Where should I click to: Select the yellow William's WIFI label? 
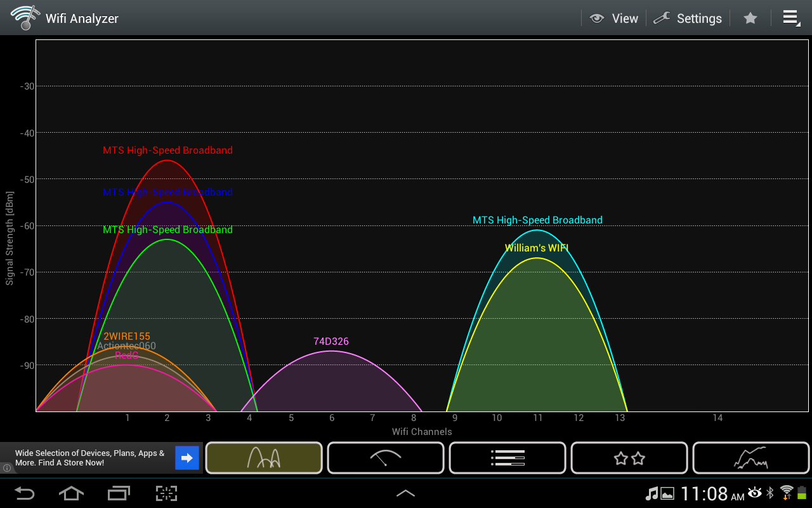537,248
